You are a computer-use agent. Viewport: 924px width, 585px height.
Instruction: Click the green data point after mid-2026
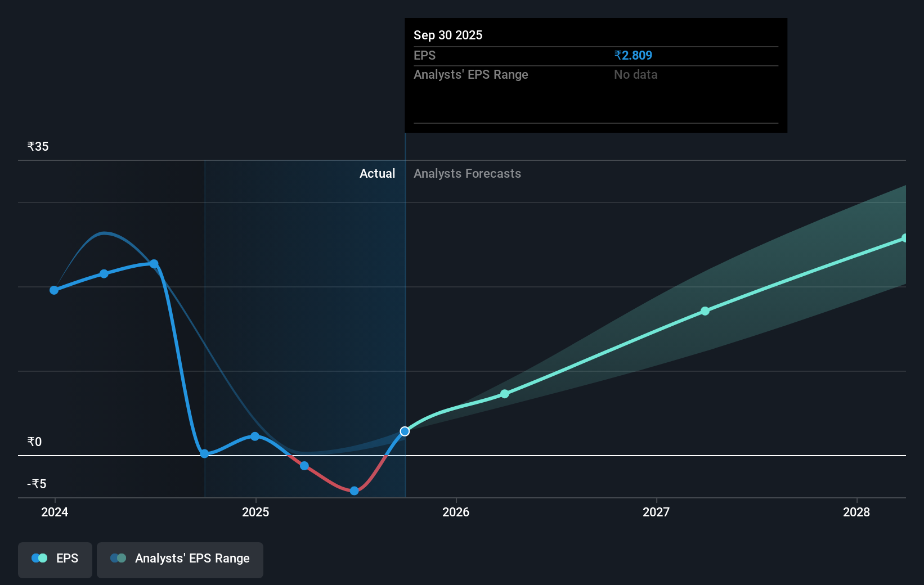pyautogui.click(x=505, y=394)
